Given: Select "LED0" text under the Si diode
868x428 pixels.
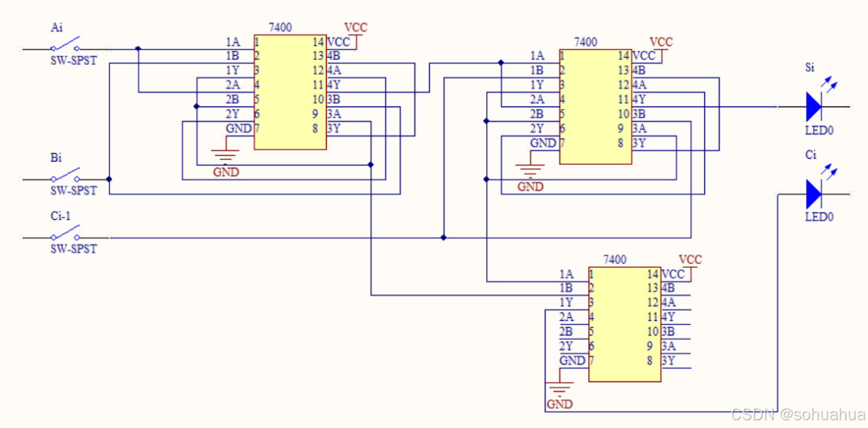Looking at the screenshot, I should pos(819,131).
